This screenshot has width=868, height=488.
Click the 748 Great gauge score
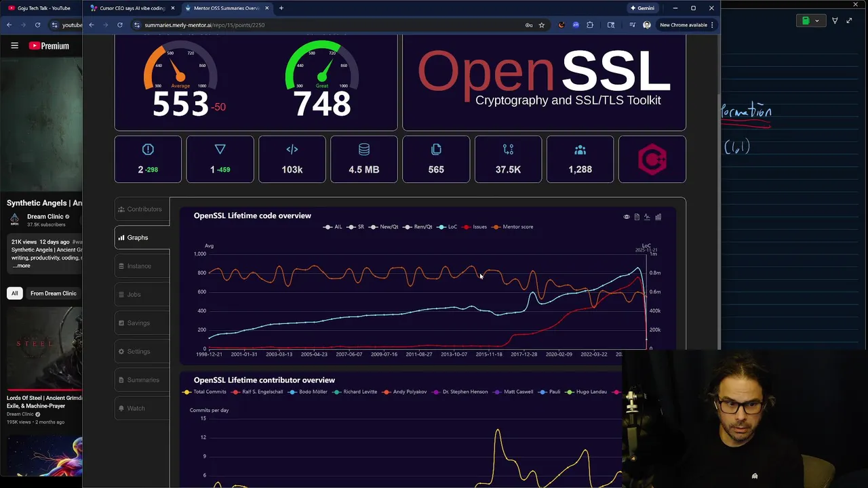[x=322, y=103]
